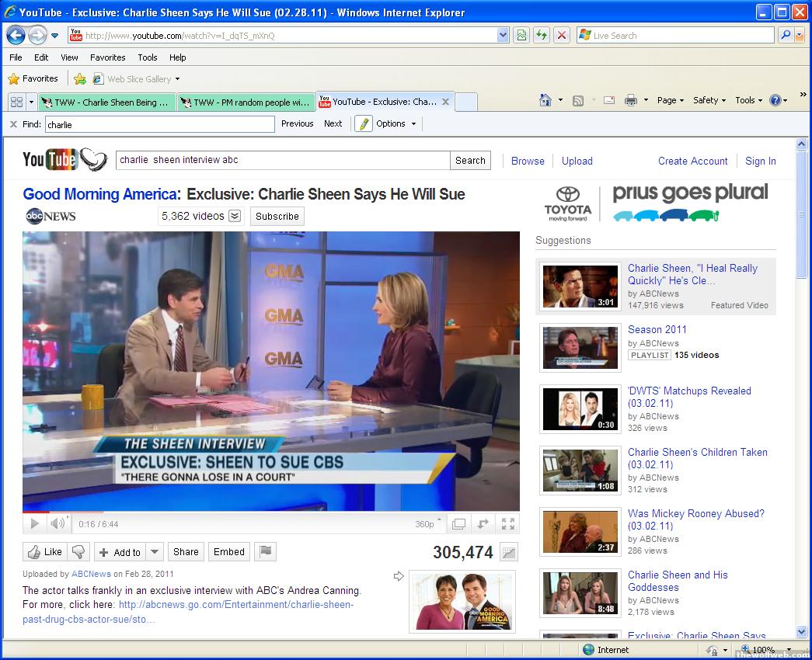Open the Page dropdown menu
The image size is (812, 660).
671,100
